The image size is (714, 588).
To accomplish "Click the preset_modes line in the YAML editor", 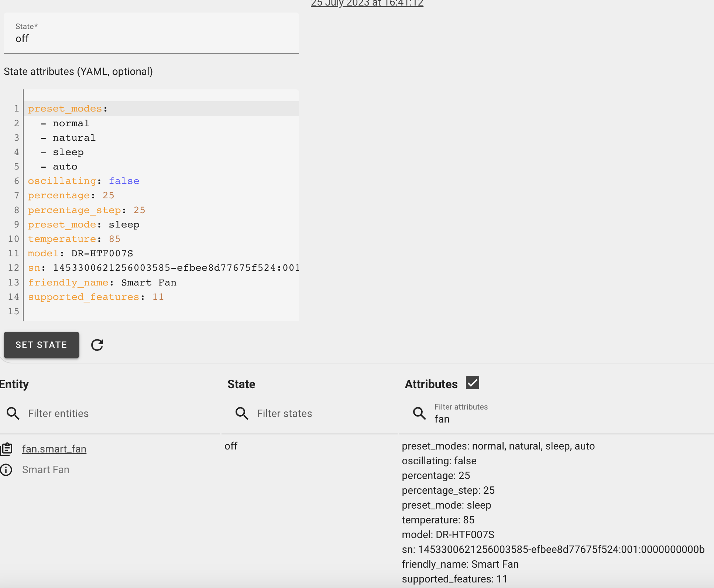I will [x=67, y=108].
